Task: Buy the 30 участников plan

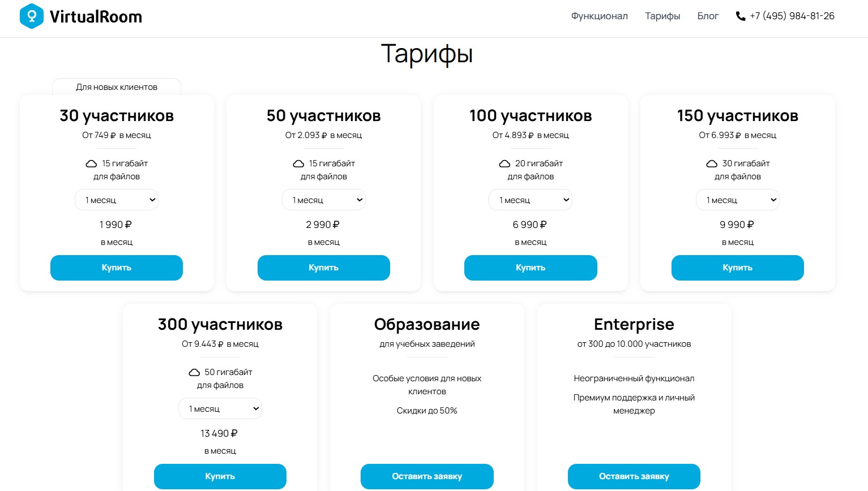Action: pyautogui.click(x=117, y=268)
